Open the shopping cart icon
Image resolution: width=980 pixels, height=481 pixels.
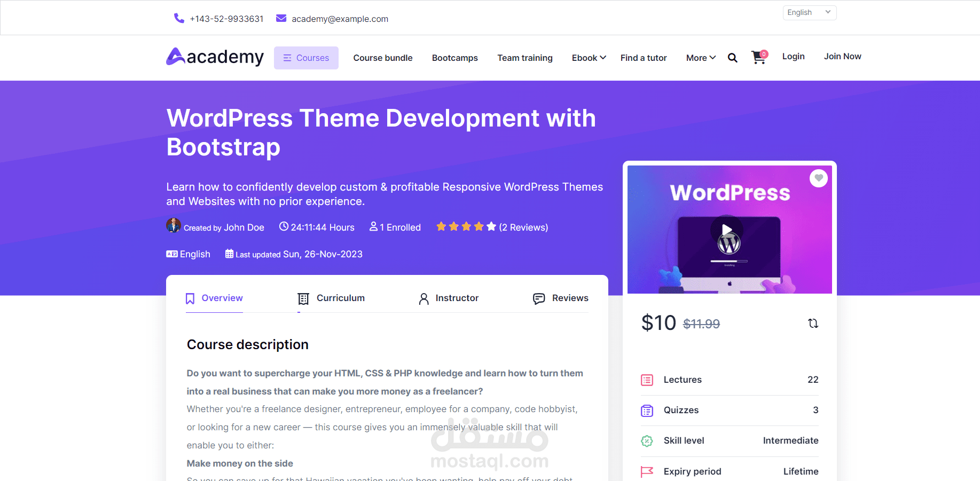tap(759, 57)
